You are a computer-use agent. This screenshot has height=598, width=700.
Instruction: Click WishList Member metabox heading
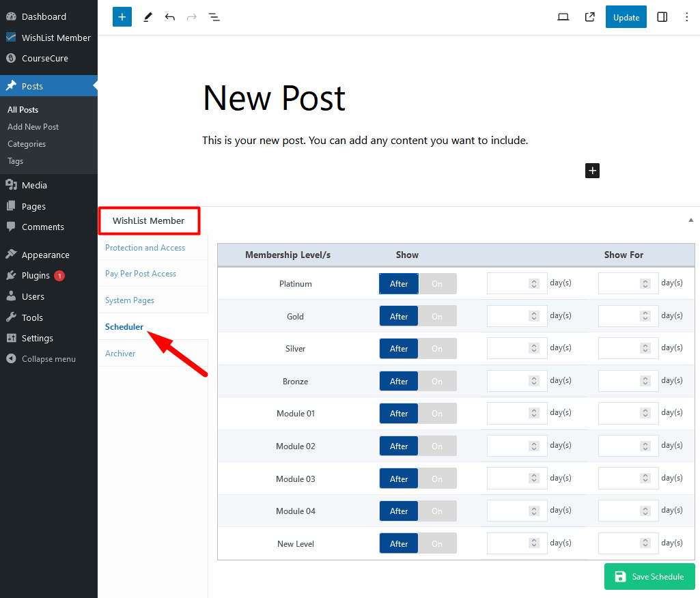click(x=149, y=220)
